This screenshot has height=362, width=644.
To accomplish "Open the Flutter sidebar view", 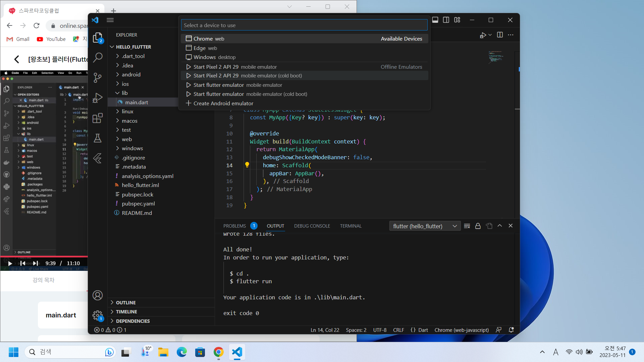I will [98, 158].
